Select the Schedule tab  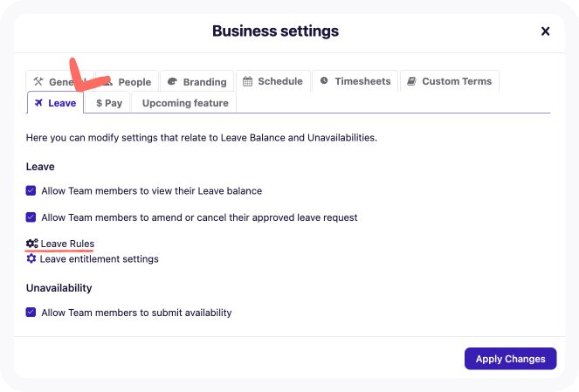272,81
